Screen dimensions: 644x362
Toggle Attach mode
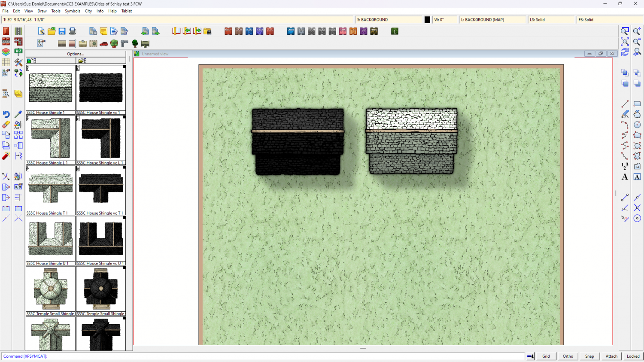coord(611,356)
